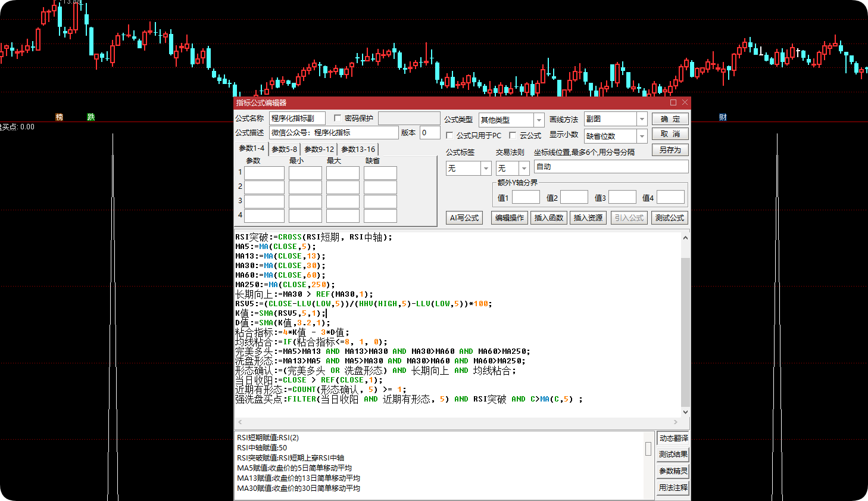Switch to the 参数1-4 tab
The height and width of the screenshot is (501, 868).
tap(252, 148)
